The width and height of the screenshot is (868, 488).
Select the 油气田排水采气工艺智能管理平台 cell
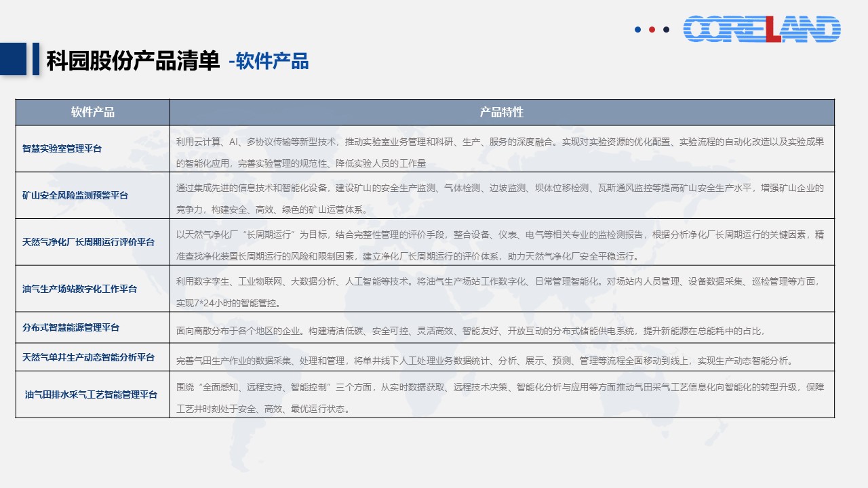click(x=93, y=394)
